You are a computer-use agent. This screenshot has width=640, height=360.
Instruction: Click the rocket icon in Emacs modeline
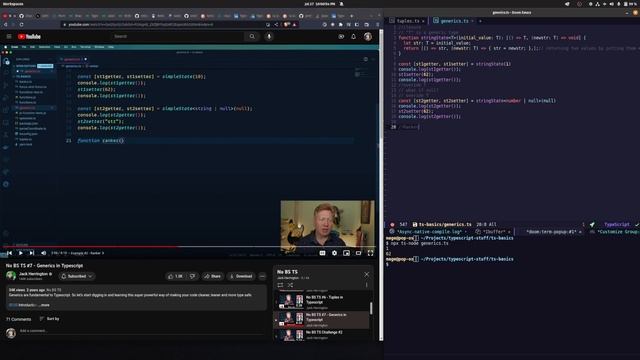(592, 224)
